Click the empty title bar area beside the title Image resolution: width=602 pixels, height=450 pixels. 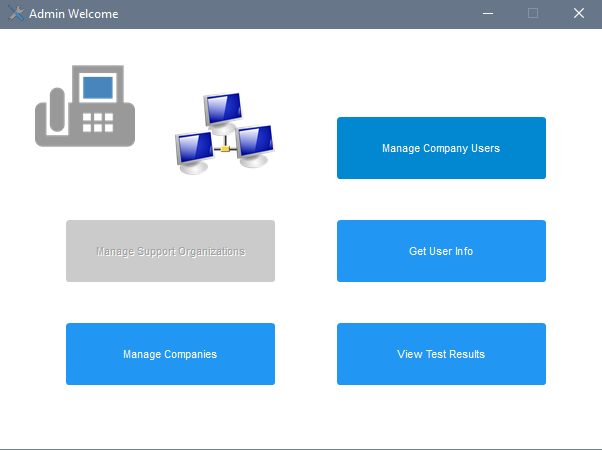pyautogui.click(x=300, y=14)
